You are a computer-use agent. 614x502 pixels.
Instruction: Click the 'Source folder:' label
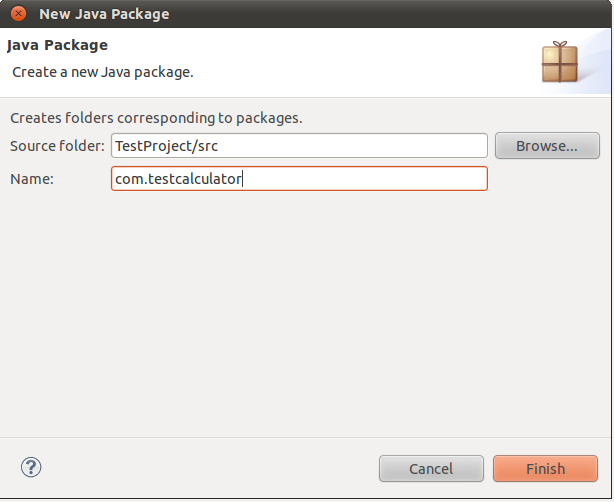pos(57,146)
